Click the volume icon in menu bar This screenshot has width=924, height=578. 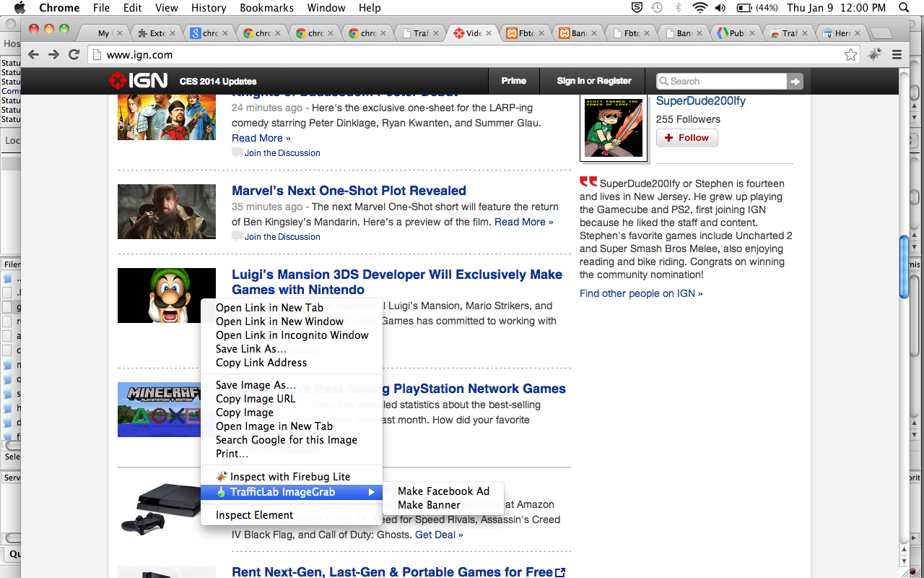point(720,8)
